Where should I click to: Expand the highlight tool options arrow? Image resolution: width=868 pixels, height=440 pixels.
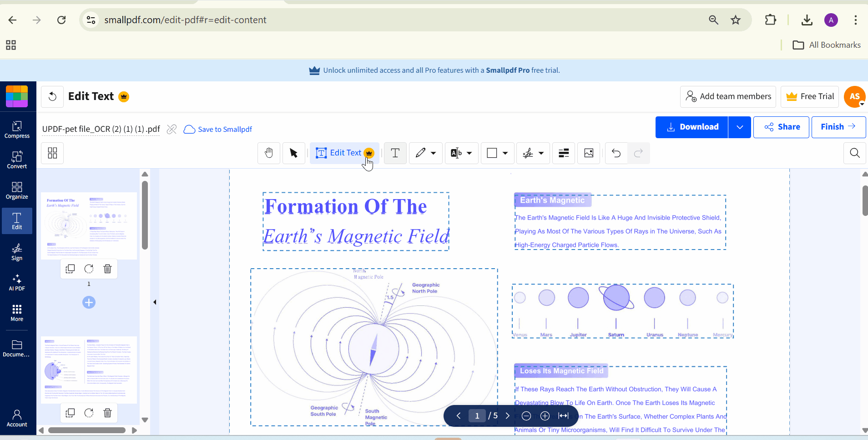tap(469, 153)
